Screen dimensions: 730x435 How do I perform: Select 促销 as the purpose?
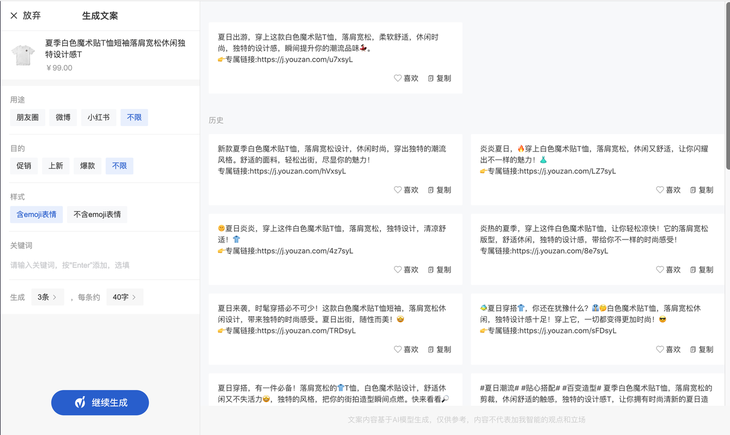coord(24,166)
